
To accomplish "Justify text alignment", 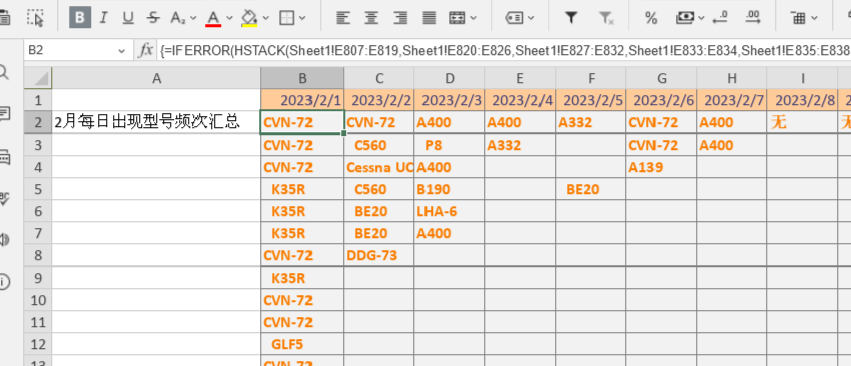I will (430, 18).
